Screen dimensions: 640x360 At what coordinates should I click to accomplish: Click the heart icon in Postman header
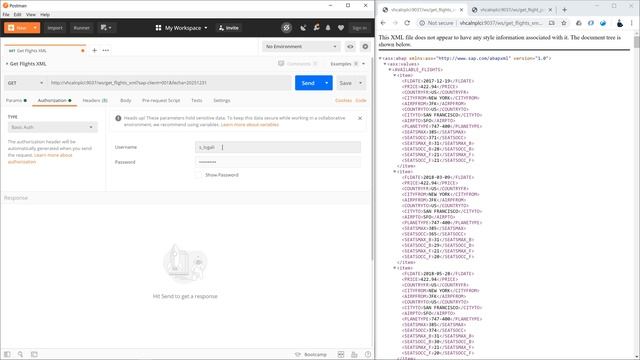click(x=341, y=28)
